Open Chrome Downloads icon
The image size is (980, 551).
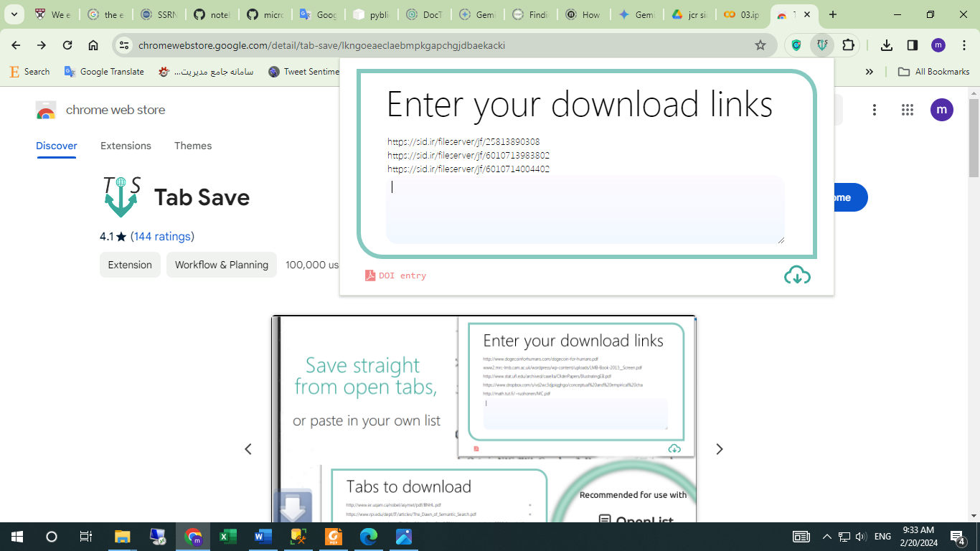click(887, 45)
